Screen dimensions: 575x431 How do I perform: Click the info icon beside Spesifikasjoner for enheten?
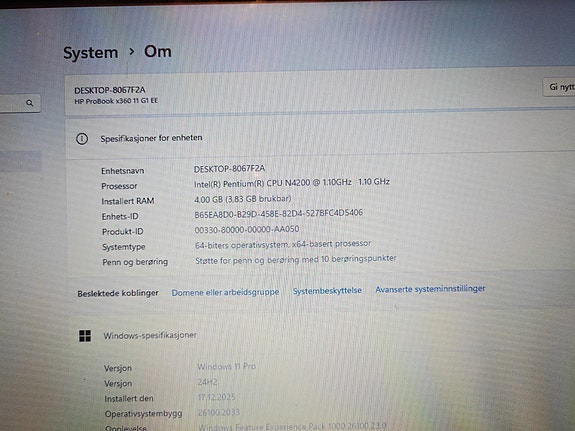pyautogui.click(x=82, y=139)
